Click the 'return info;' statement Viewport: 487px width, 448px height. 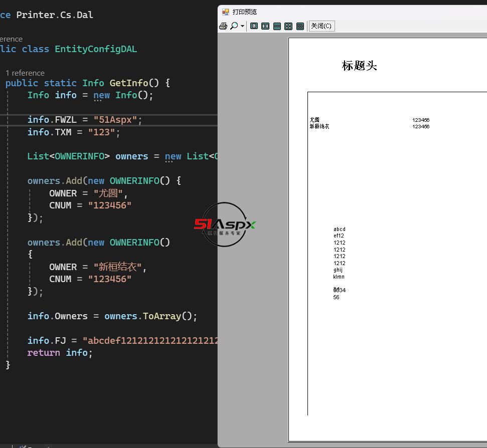[x=60, y=353]
